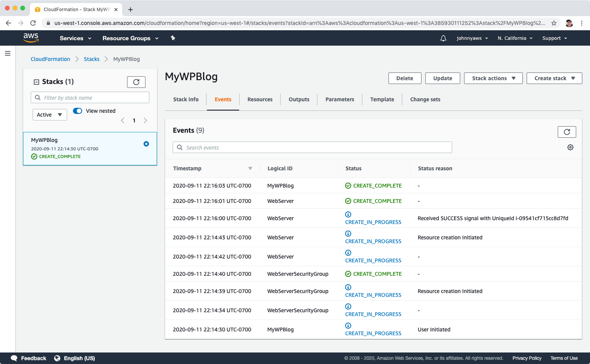Open the Active filter dropdown
Viewport: 590px width, 364px height.
point(50,115)
